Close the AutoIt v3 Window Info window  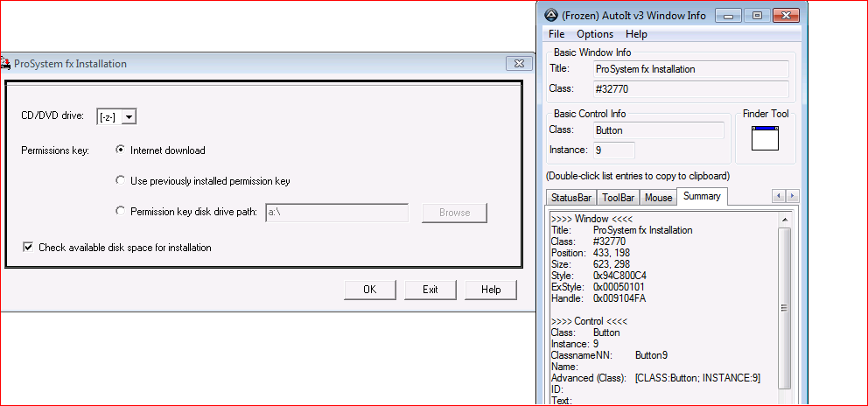(x=785, y=16)
